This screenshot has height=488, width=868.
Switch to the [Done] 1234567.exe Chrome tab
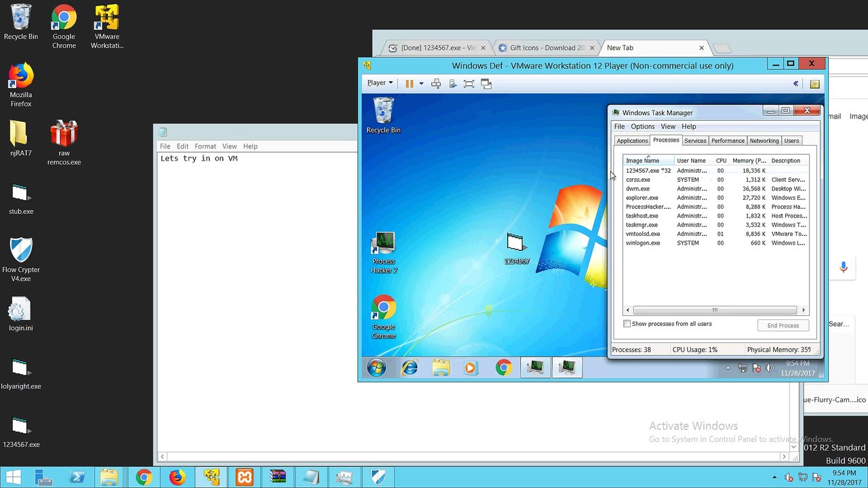437,48
